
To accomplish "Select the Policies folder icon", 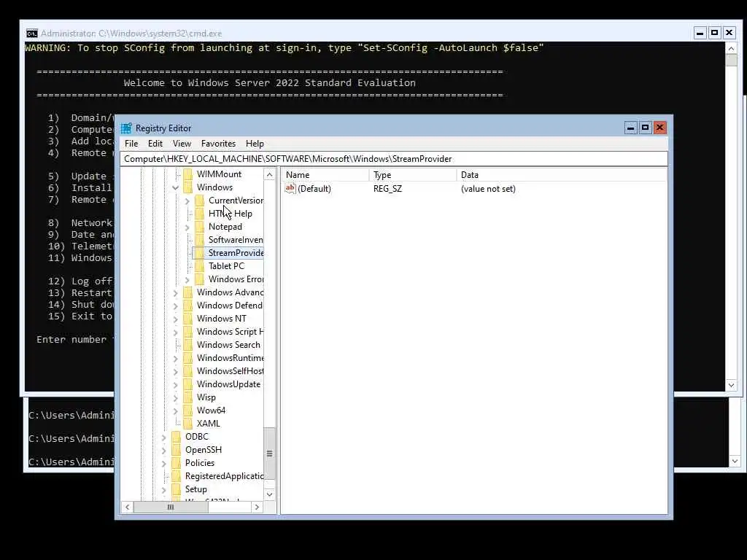I will [177, 462].
